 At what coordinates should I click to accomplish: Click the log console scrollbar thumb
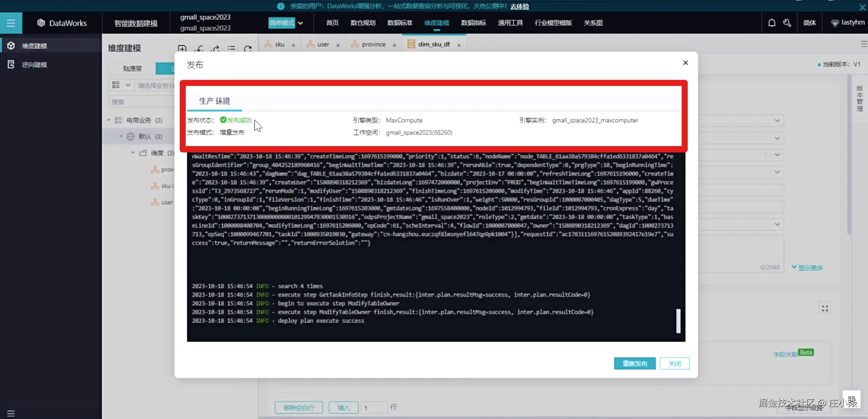click(678, 321)
